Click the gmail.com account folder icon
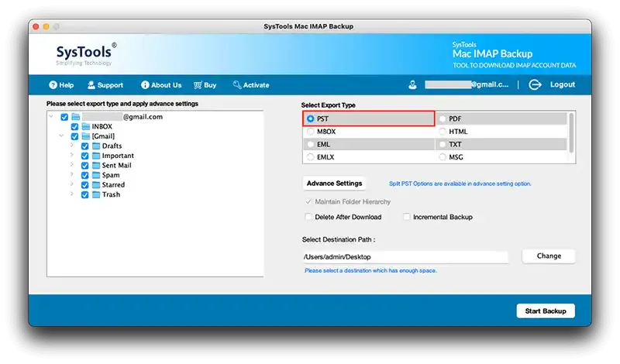 [x=75, y=117]
